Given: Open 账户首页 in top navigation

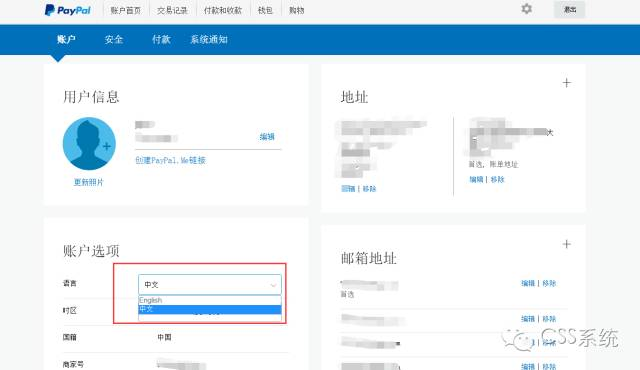Looking at the screenshot, I should (x=125, y=10).
